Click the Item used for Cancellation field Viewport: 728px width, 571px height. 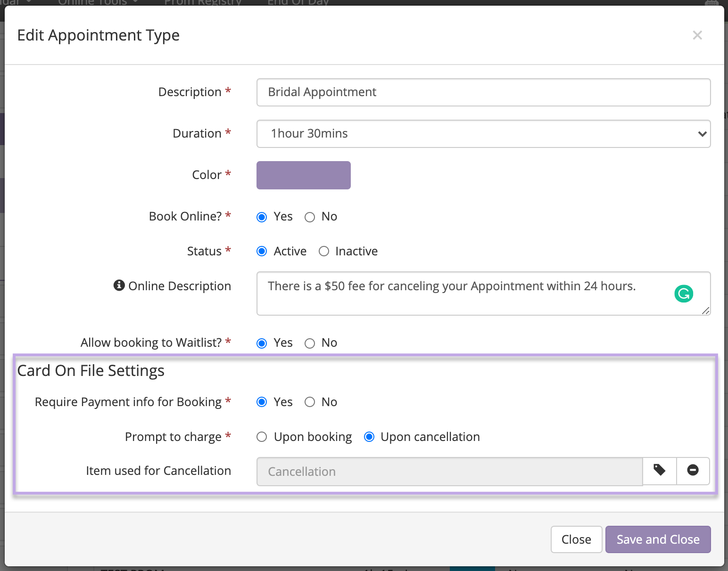coord(449,472)
